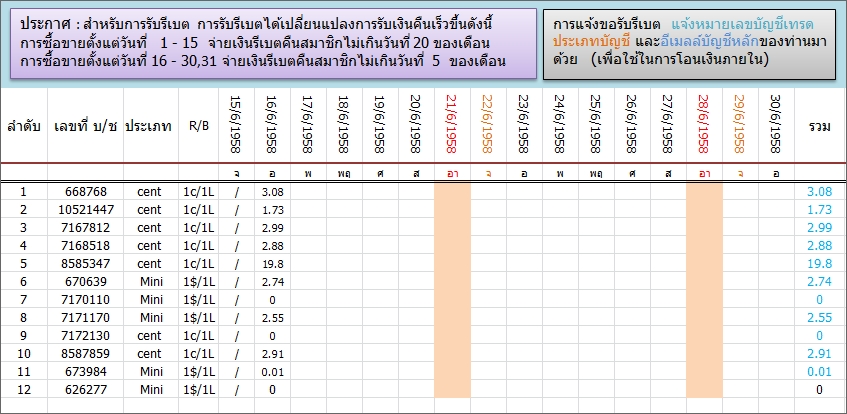Click account number 7167812
The image size is (847, 414).
pyautogui.click(x=86, y=228)
